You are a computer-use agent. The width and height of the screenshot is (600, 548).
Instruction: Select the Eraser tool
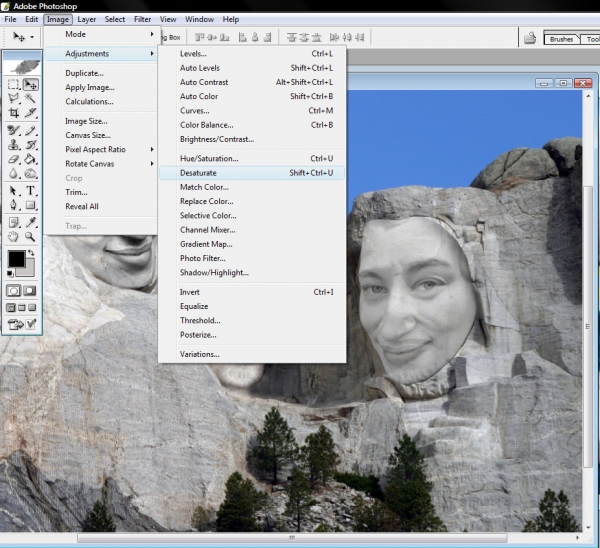14,159
